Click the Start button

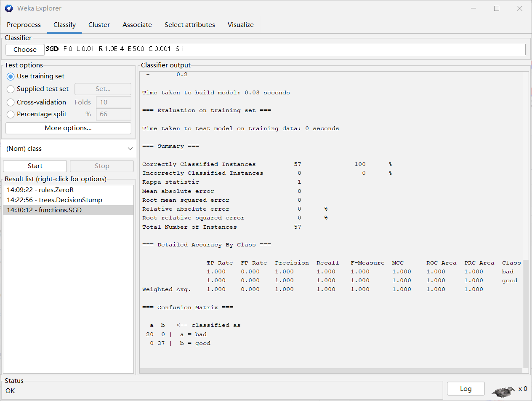[35, 166]
